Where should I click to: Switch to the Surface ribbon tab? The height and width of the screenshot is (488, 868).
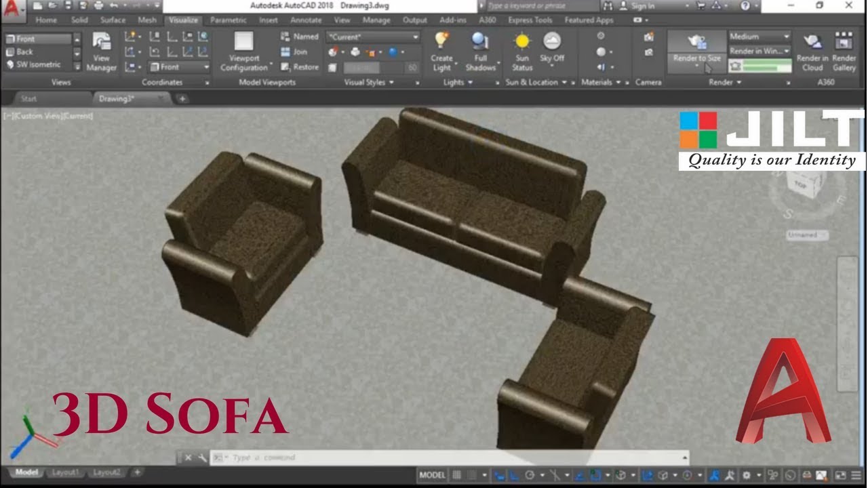[x=113, y=20]
